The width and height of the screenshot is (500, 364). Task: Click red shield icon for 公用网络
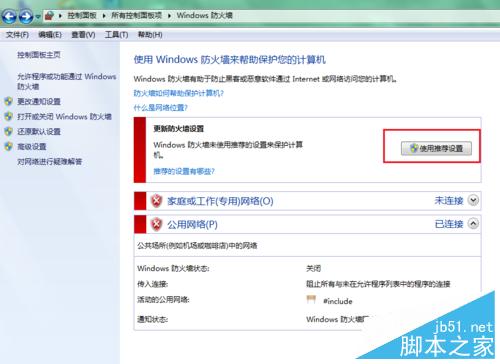click(156, 224)
